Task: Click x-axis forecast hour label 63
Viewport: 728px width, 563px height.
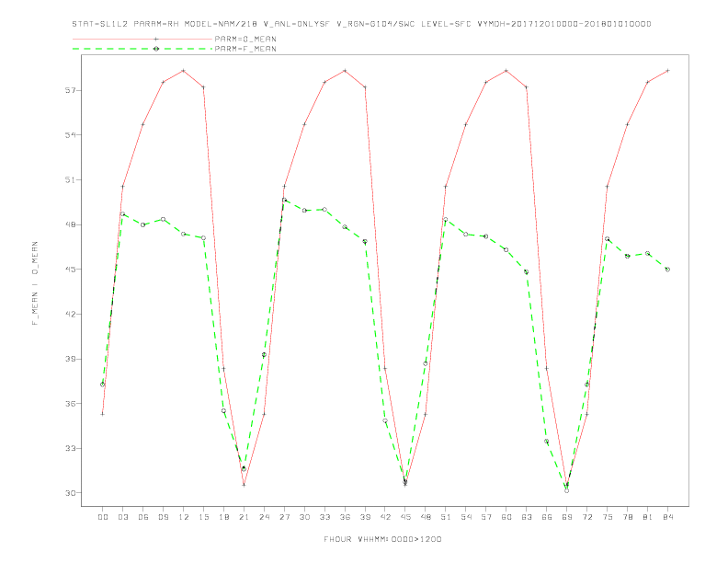Action: click(x=527, y=517)
